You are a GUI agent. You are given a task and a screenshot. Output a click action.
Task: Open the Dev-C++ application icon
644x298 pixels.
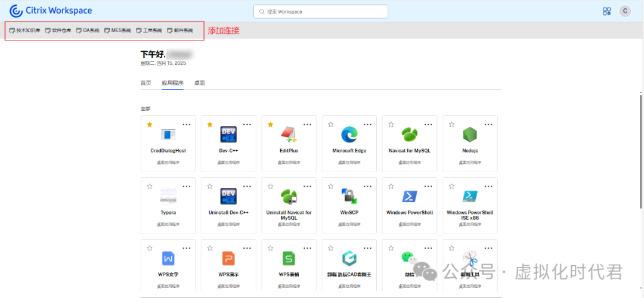228,135
